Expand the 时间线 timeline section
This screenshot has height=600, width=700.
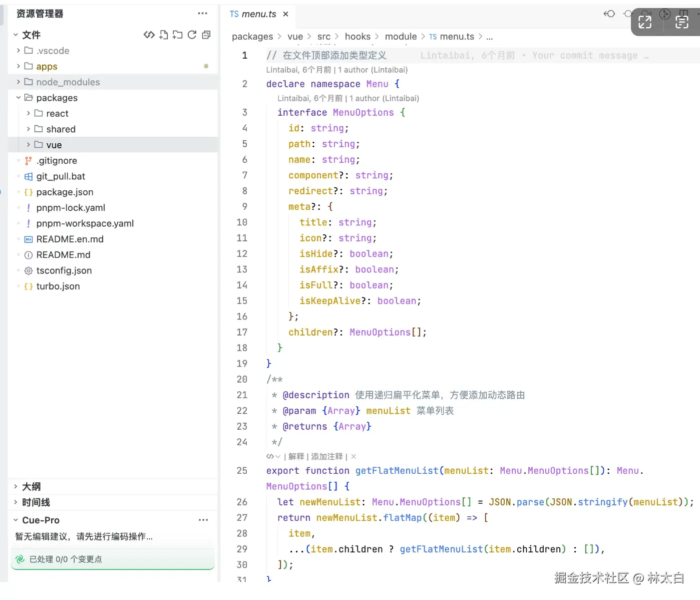[x=16, y=502]
